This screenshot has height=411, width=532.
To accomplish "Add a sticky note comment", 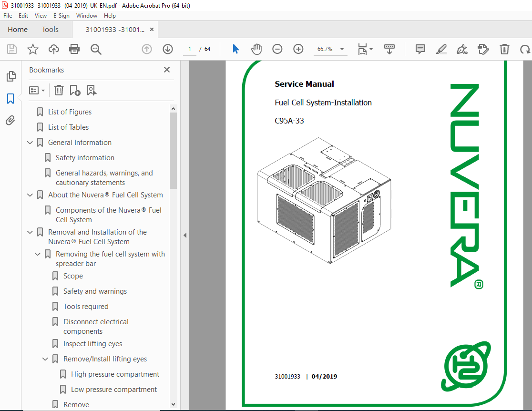I will click(420, 49).
